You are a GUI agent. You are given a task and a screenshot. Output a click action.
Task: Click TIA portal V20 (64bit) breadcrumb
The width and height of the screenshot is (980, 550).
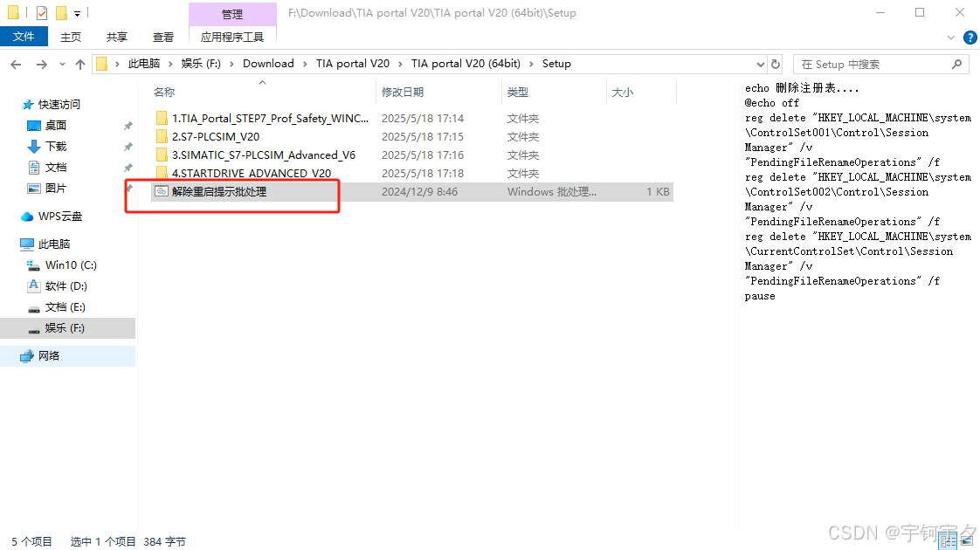pyautogui.click(x=466, y=64)
